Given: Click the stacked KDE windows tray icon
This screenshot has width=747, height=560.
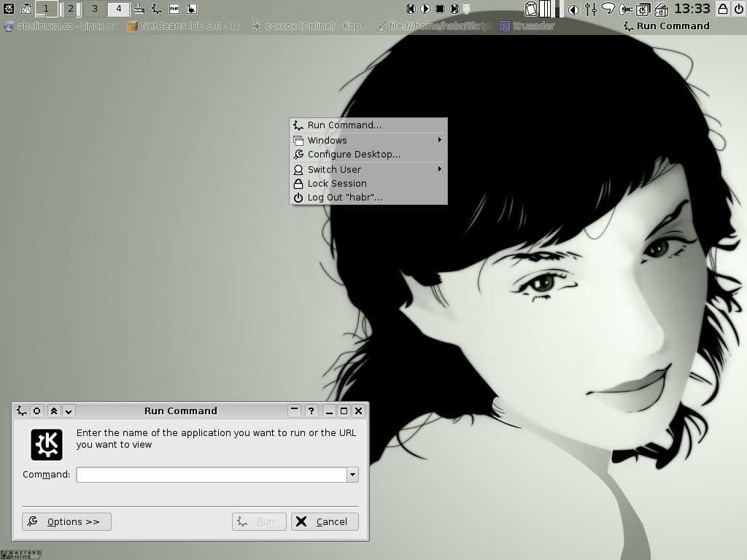Looking at the screenshot, I should point(643,9).
